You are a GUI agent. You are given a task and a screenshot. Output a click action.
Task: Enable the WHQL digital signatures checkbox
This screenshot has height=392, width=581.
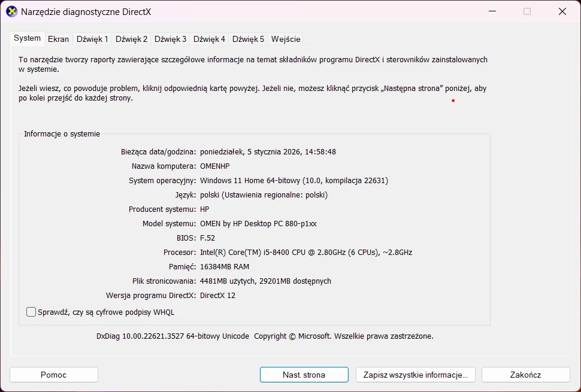pyautogui.click(x=31, y=312)
